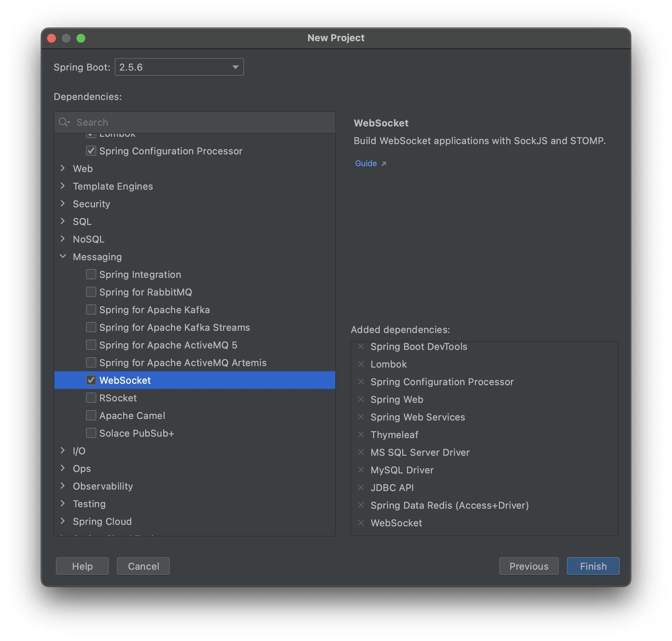Expand the Security category
The width and height of the screenshot is (672, 641).
point(63,203)
